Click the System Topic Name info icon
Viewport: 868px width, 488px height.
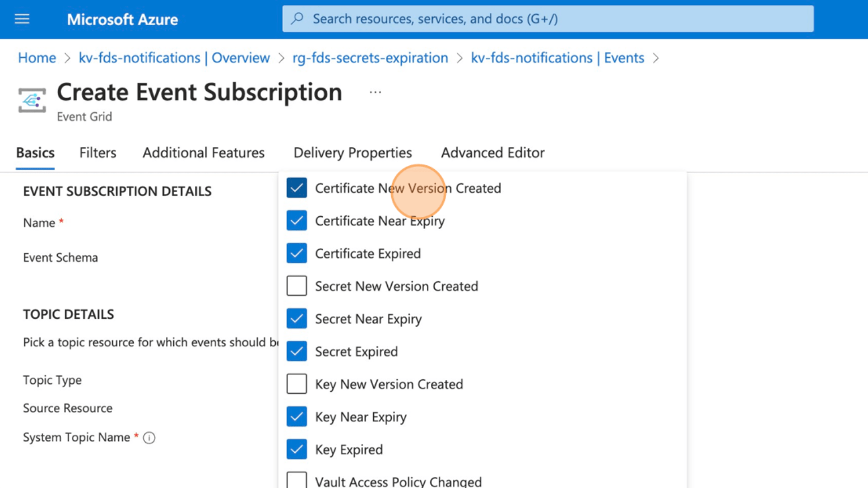click(149, 438)
